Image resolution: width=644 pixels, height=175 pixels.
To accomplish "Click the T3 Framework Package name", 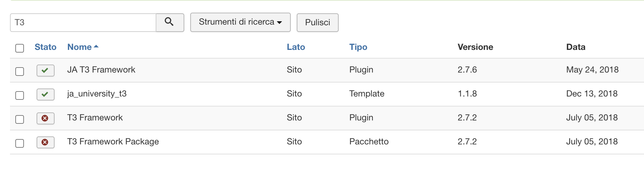I will (113, 141).
